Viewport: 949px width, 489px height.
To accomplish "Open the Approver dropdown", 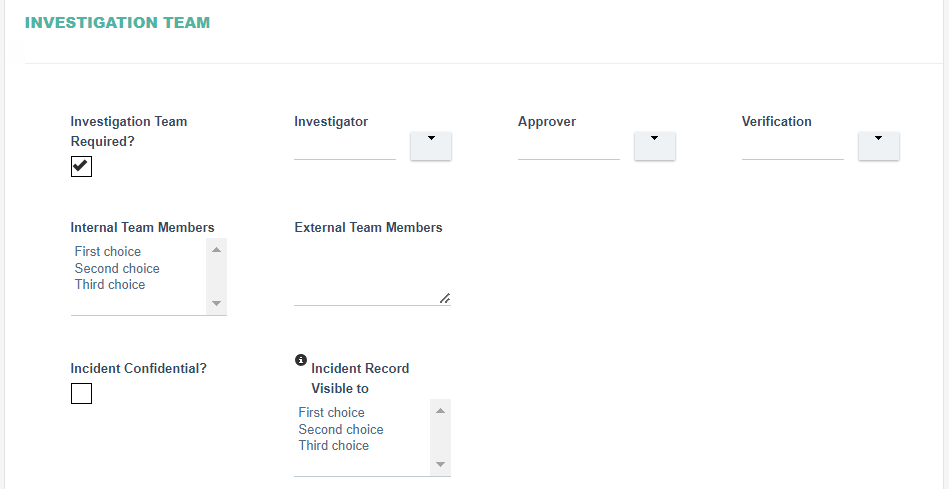I will click(x=655, y=146).
